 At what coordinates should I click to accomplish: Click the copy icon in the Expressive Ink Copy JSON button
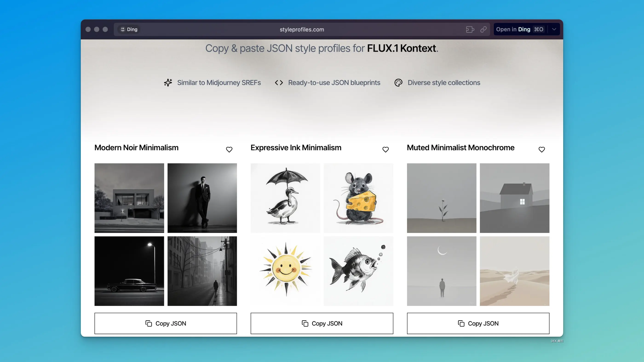tap(305, 323)
